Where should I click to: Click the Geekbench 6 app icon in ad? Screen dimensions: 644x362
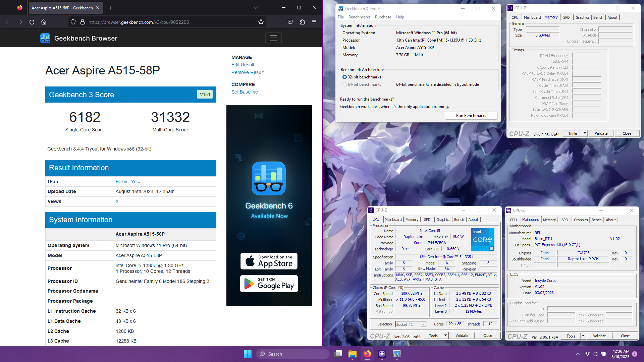pos(269,178)
